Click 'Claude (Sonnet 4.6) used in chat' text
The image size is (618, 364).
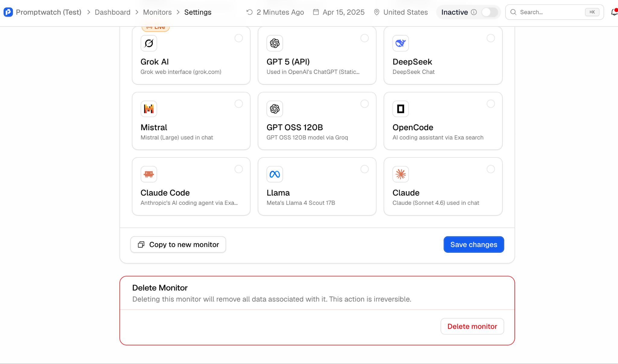pos(436,203)
